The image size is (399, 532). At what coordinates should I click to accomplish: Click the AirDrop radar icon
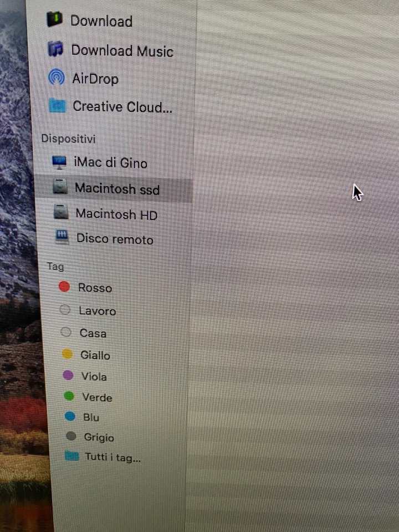coord(57,77)
